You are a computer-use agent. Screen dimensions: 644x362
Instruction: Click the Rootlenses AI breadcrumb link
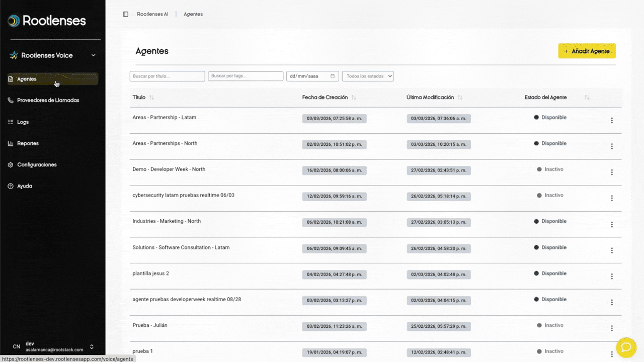(152, 14)
